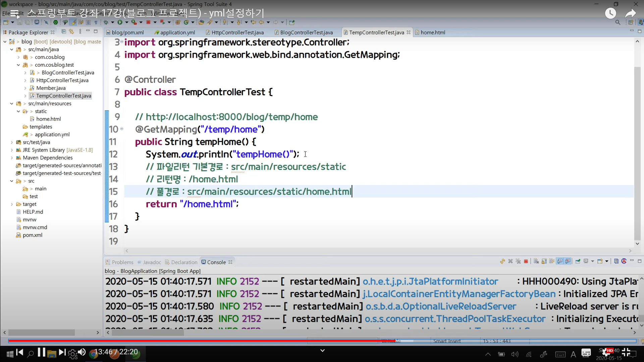This screenshot has width=644, height=362.
Task: Click the Boot Dashboard green power icon
Action: point(55,22)
